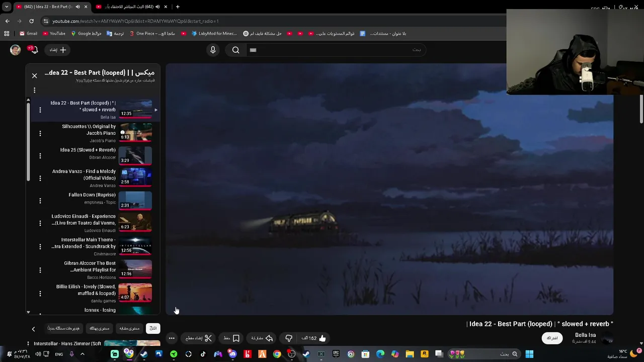This screenshot has width=644, height=362.
Task: Select the 'محتوى مشابه' filter chip
Action: pyautogui.click(x=129, y=328)
